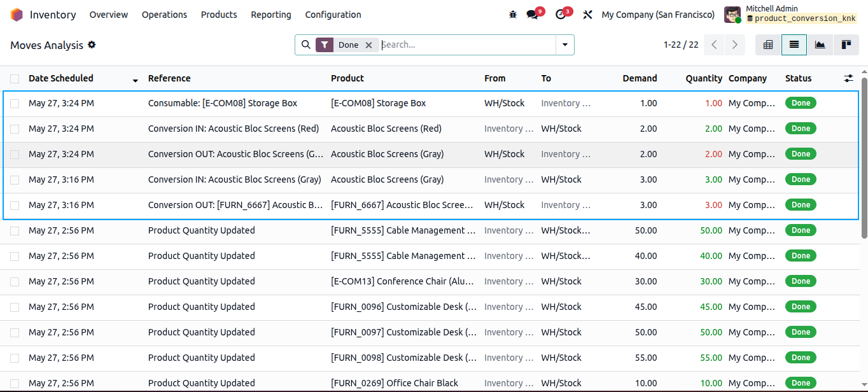Viewport: 868px width, 392px height.
Task: Check the Conversion OUT FURN_6667 row checkbox
Action: tap(15, 205)
